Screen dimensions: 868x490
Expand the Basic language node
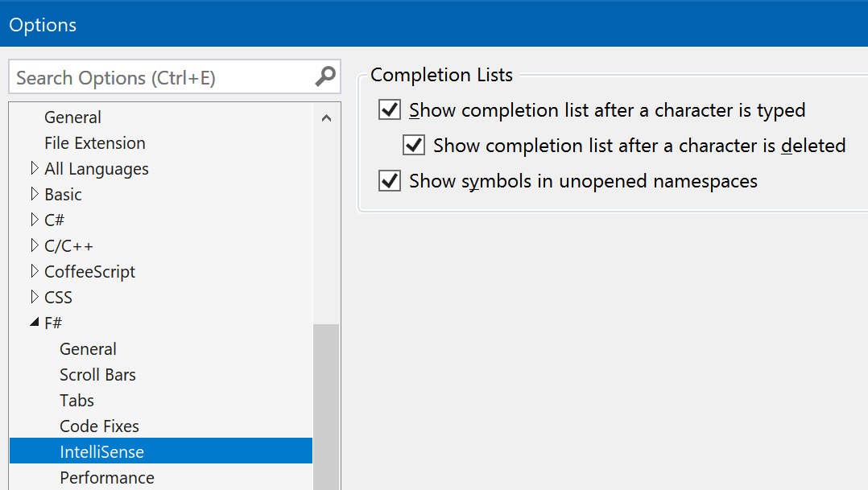[35, 194]
